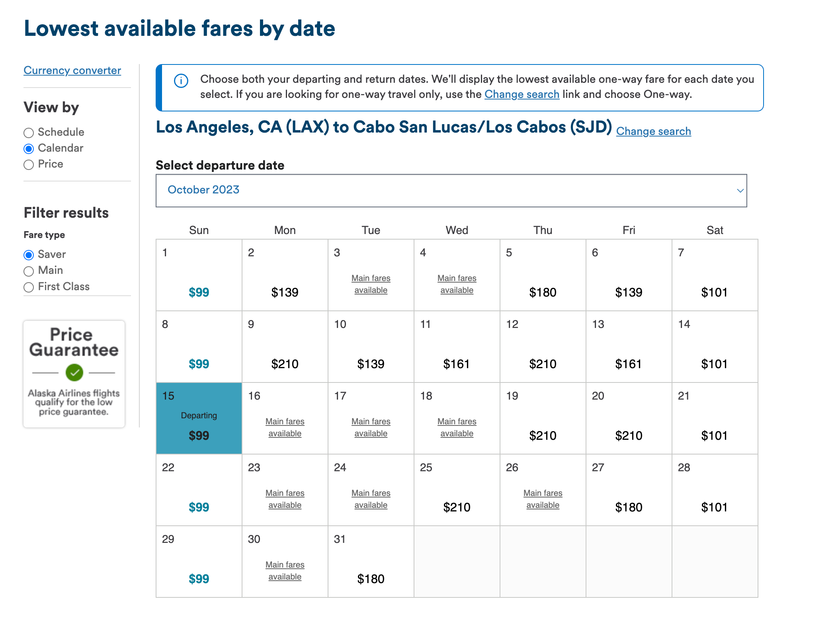Open Main fares available for October 16

pyautogui.click(x=285, y=427)
